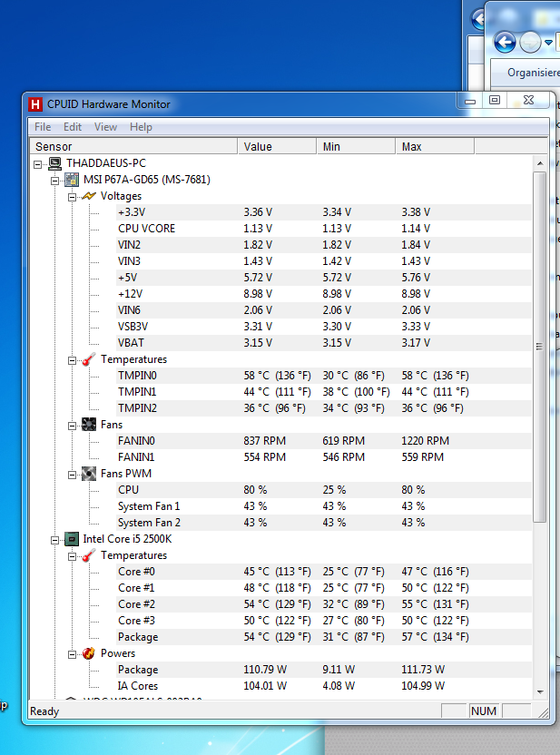Click the Fans group fan icon

pos(89,425)
